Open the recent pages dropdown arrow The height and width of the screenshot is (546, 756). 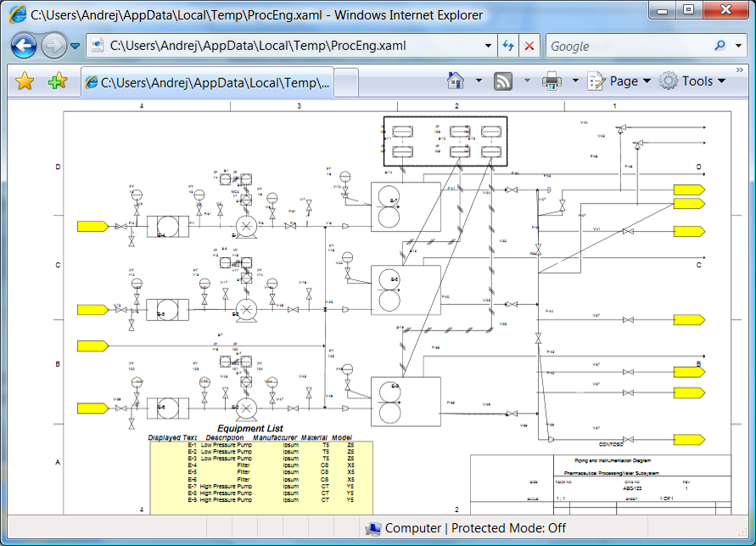pos(76,46)
